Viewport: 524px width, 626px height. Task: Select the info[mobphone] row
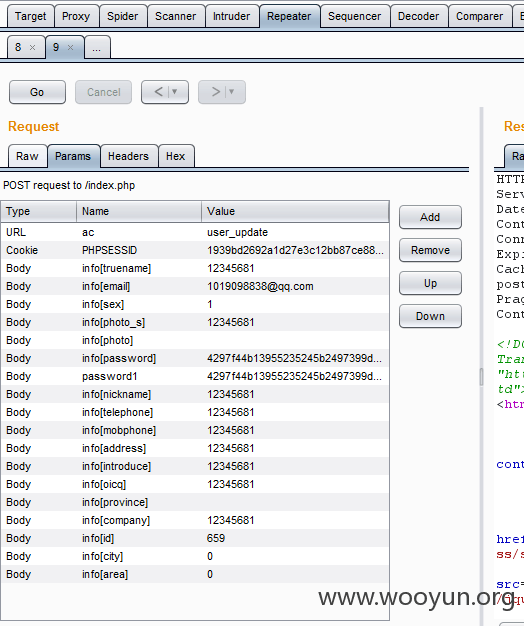coord(195,430)
